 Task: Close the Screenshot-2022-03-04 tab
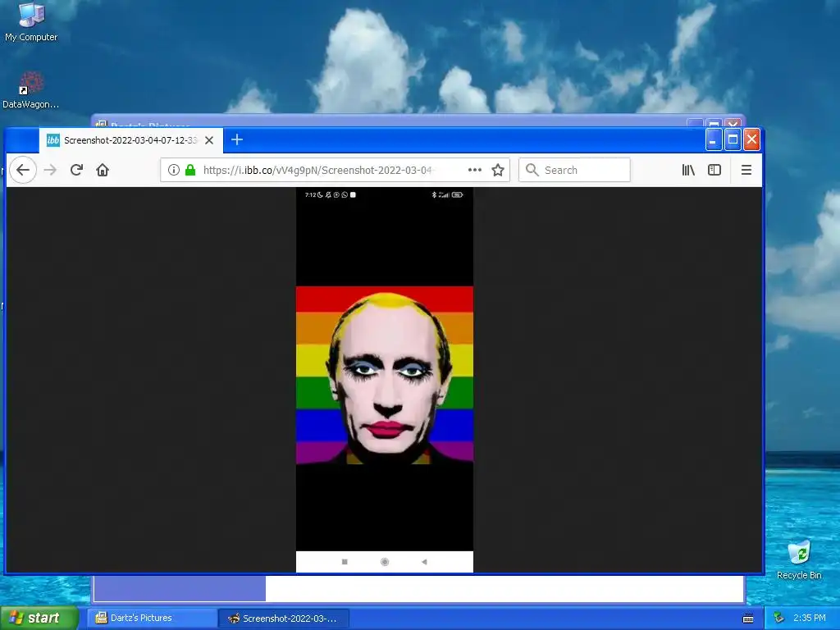(x=209, y=140)
